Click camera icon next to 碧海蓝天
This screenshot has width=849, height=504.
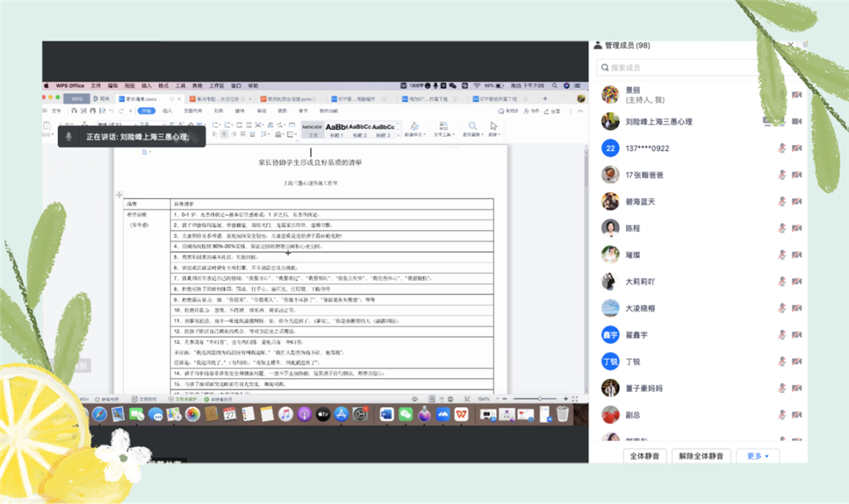coord(797,201)
